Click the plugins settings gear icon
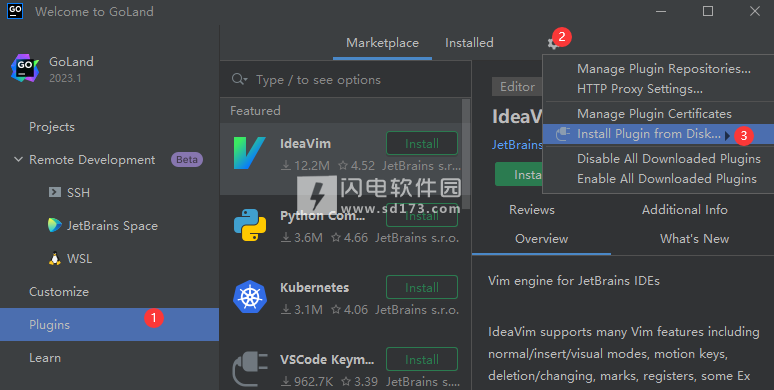Viewport: 774px width, 390px height. [x=552, y=43]
